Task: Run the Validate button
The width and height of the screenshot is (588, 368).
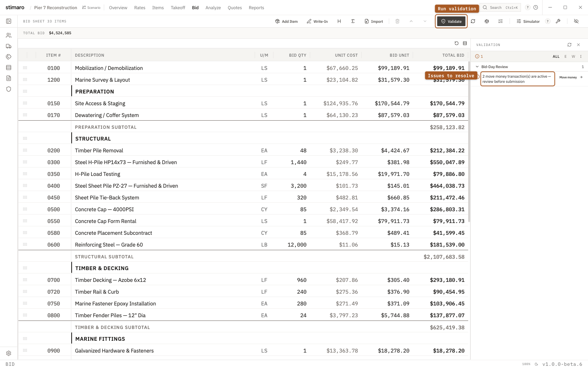Action: coord(451,21)
